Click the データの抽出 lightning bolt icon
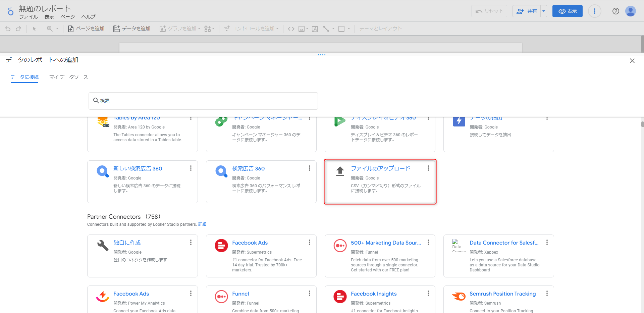 [459, 121]
